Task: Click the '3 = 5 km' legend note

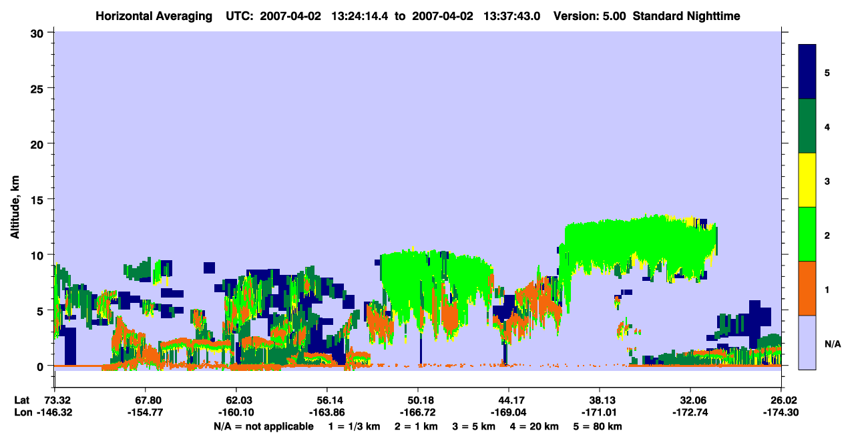Action: (473, 426)
